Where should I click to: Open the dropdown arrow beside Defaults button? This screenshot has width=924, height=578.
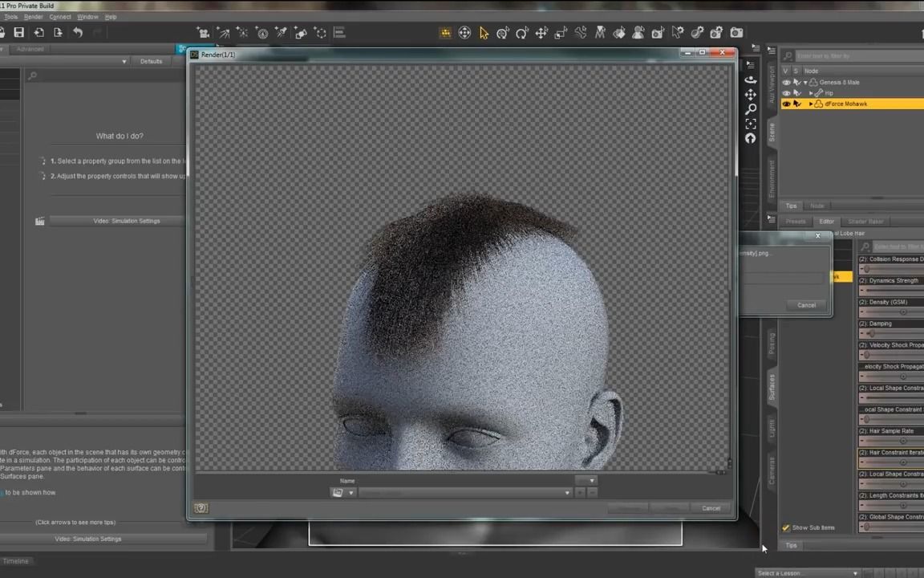(124, 61)
